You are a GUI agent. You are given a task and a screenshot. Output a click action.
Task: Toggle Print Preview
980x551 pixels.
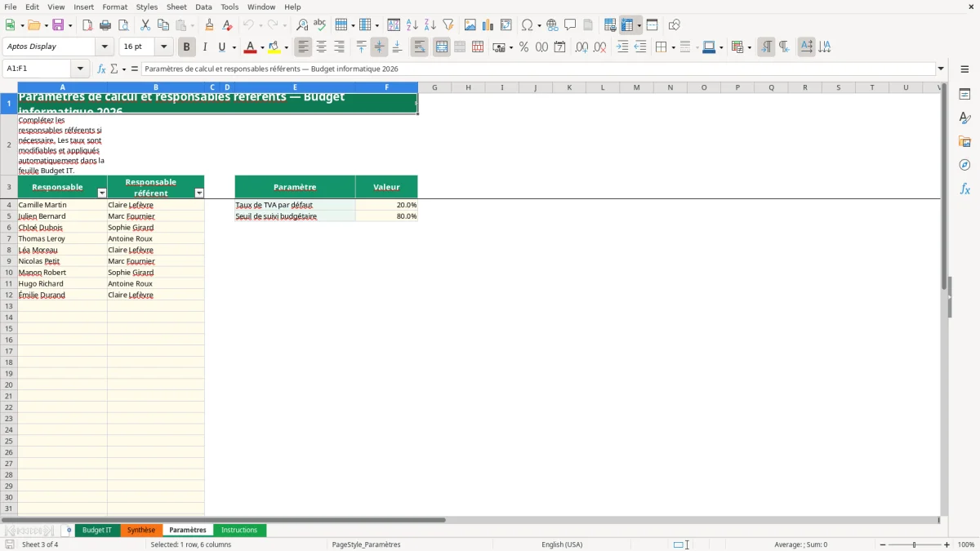click(x=123, y=25)
